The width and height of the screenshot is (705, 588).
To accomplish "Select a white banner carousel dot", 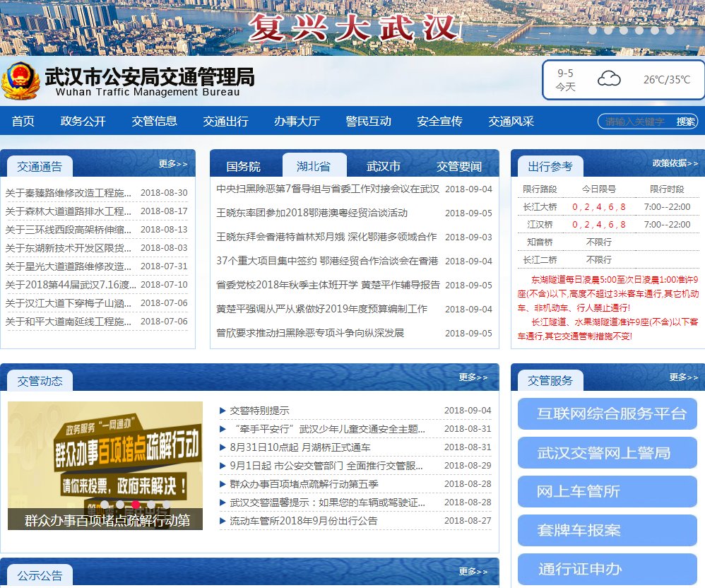I will [x=608, y=30].
